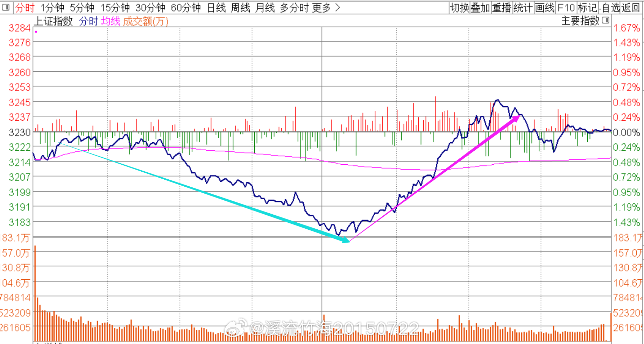Click the 分时 legend label in blue

[x=89, y=21]
